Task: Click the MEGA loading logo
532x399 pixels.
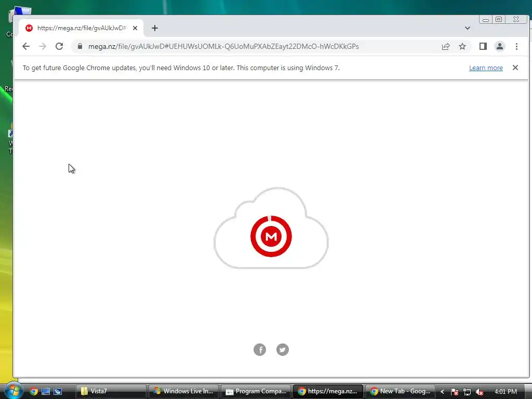Action: tap(271, 236)
